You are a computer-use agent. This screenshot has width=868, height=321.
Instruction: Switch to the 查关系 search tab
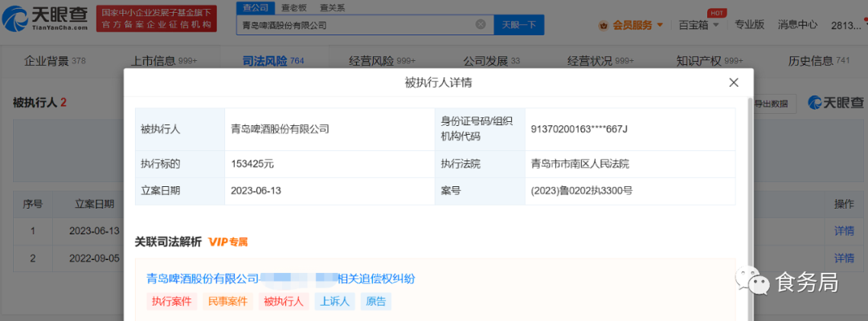click(x=334, y=8)
